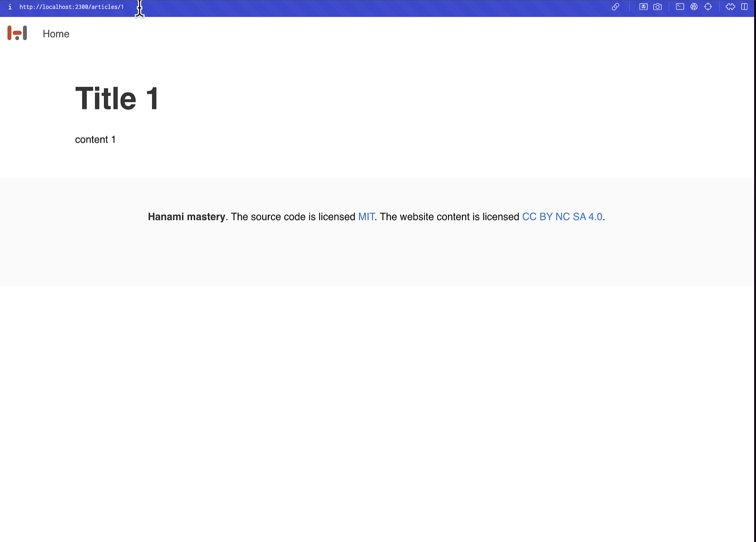
Task: Click the site info icon beside the URL
Action: [x=10, y=7]
